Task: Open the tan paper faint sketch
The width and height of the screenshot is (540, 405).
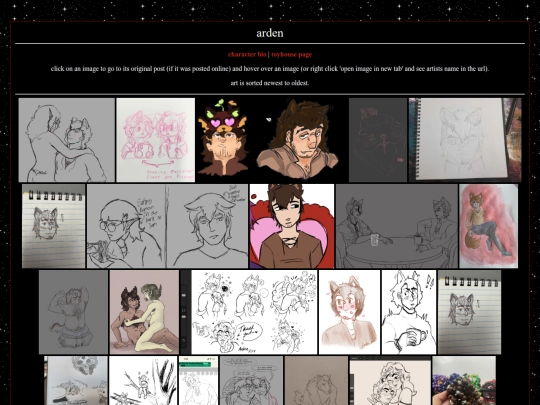Action: [316, 381]
